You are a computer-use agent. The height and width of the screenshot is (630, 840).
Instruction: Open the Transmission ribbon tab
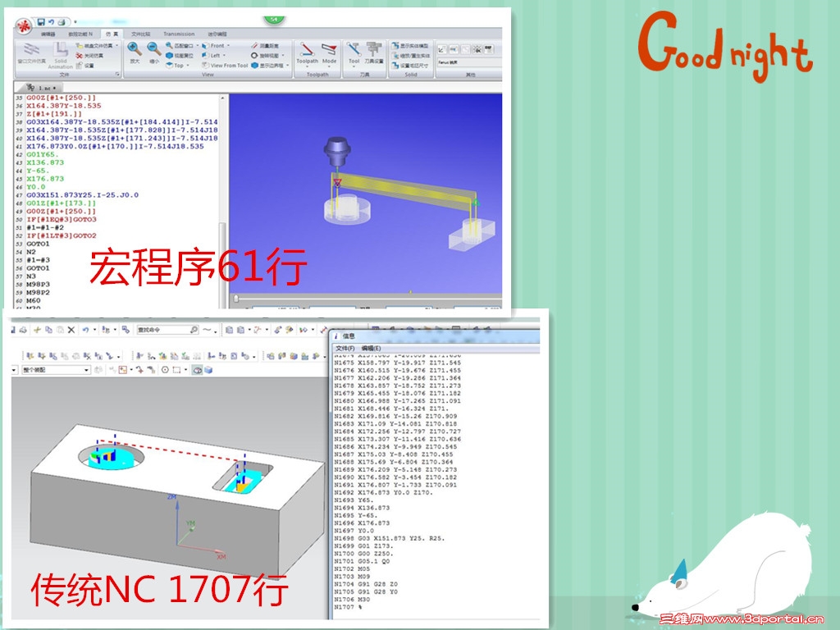(x=179, y=34)
